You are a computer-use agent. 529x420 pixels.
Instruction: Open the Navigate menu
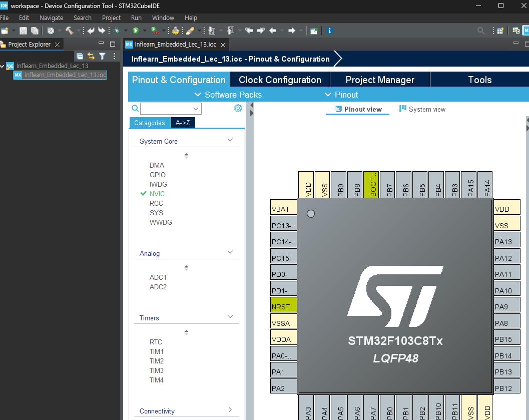51,18
